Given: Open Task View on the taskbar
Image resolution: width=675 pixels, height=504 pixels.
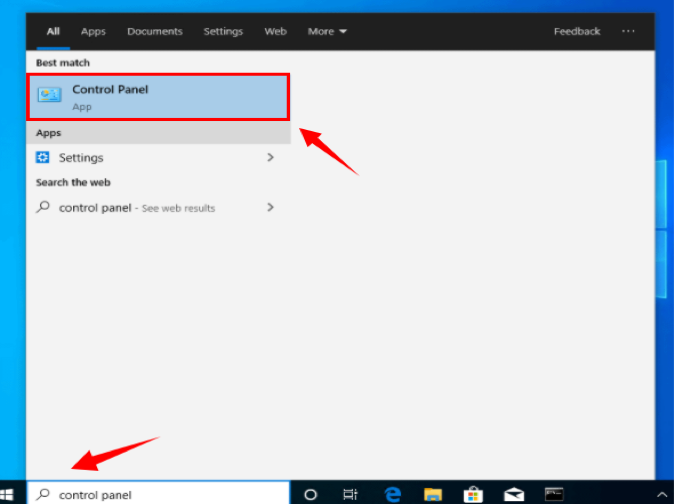Looking at the screenshot, I should coord(350,495).
